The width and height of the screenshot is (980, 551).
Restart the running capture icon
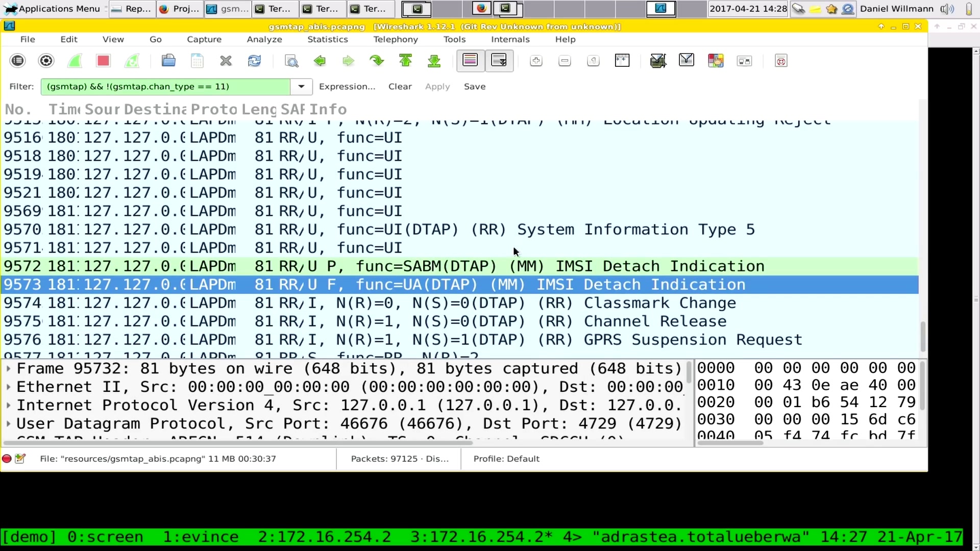click(132, 61)
